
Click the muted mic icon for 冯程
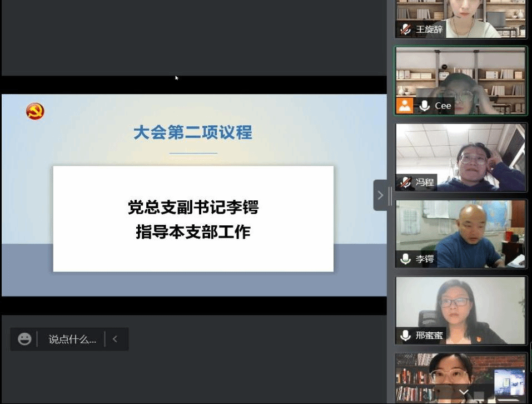coord(406,182)
